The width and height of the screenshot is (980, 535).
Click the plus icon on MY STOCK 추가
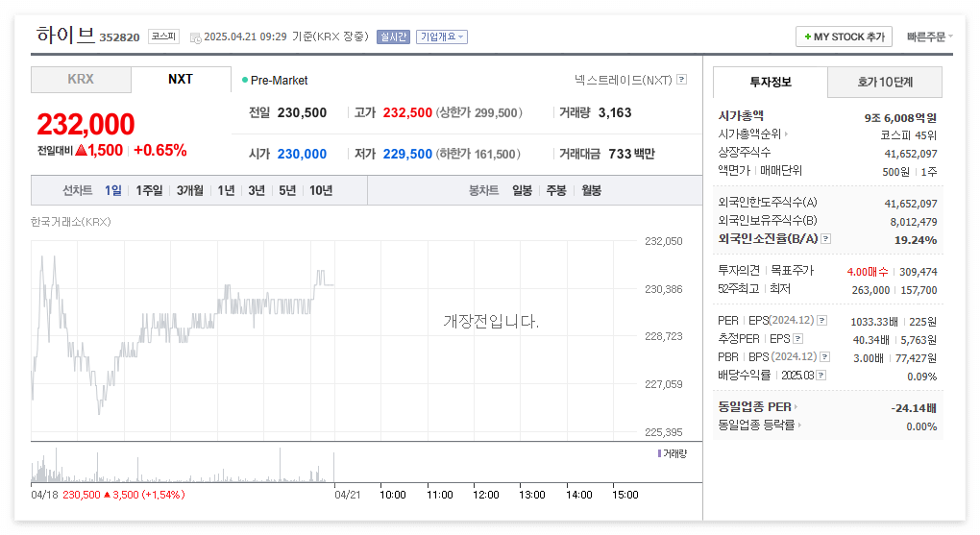click(x=807, y=36)
